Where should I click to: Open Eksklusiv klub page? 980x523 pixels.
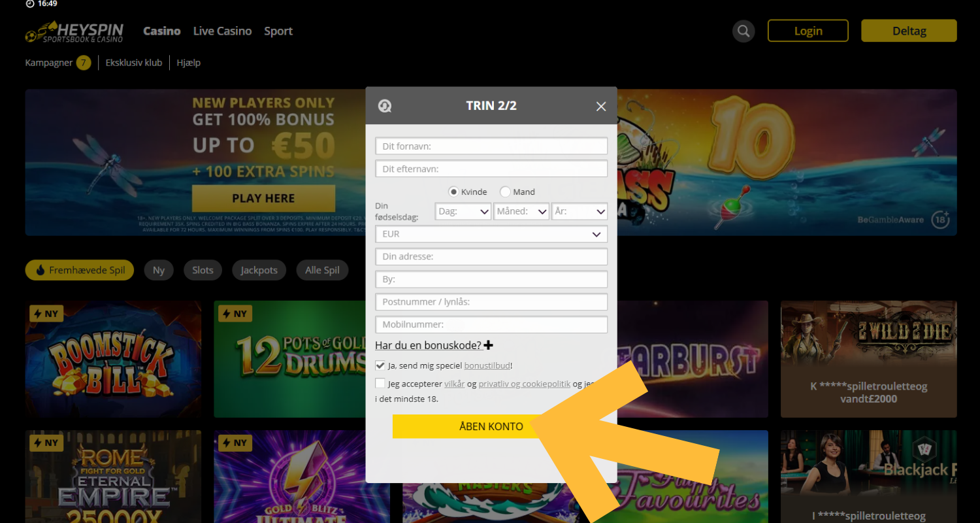(134, 63)
